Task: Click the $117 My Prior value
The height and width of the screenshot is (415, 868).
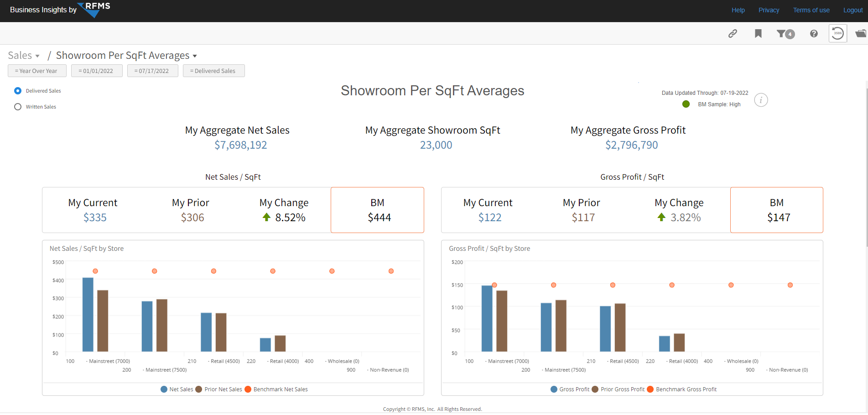Action: click(x=583, y=218)
